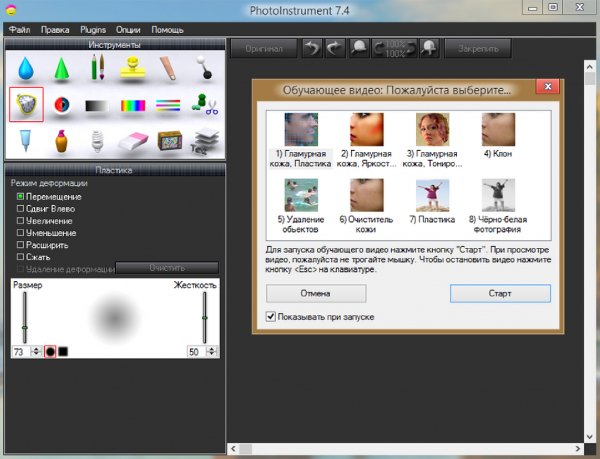Select the grayscale gradient tool

[x=97, y=106]
